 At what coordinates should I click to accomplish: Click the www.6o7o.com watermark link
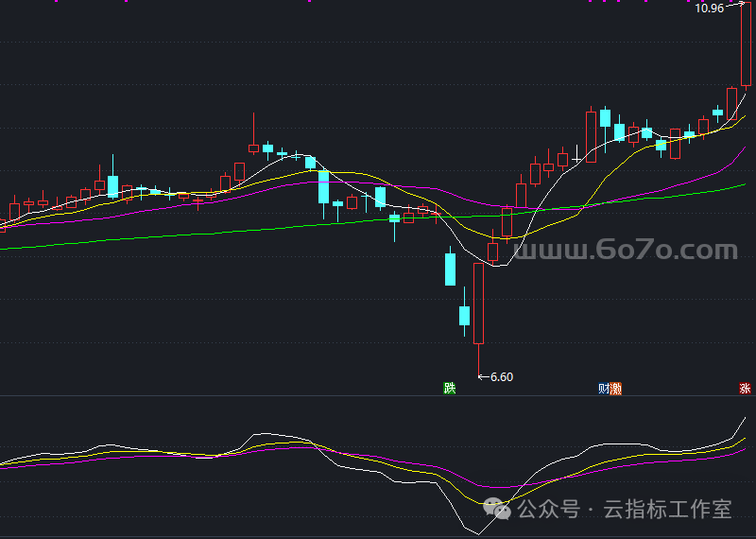click(626, 251)
